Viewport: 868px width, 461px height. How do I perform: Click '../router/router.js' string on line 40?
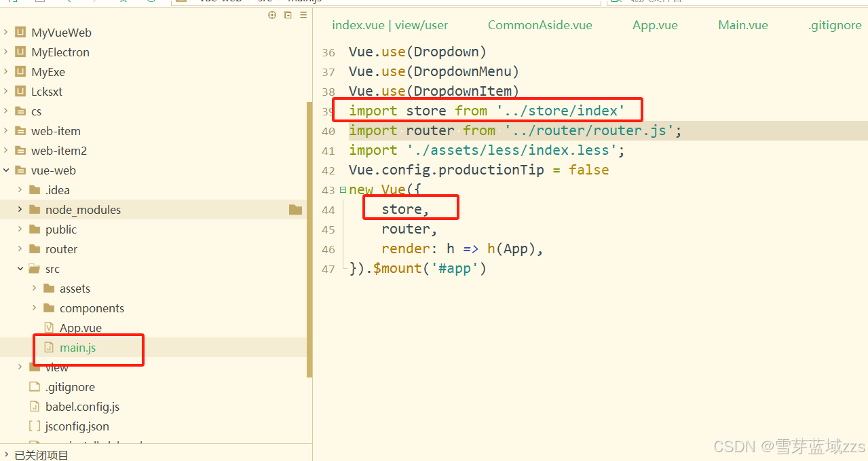[589, 130]
